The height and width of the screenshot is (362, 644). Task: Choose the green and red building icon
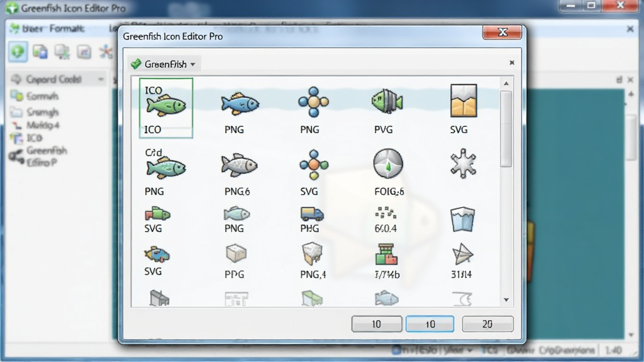(x=386, y=254)
